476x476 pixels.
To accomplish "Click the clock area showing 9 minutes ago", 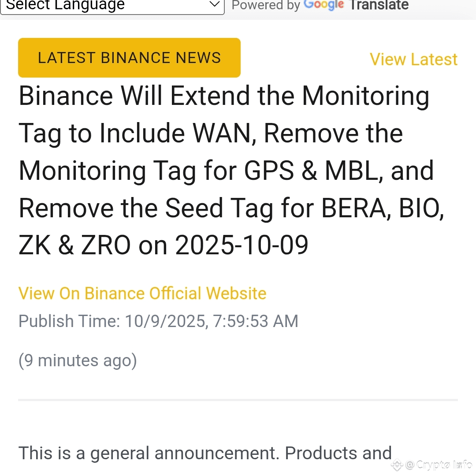I will pos(78,360).
